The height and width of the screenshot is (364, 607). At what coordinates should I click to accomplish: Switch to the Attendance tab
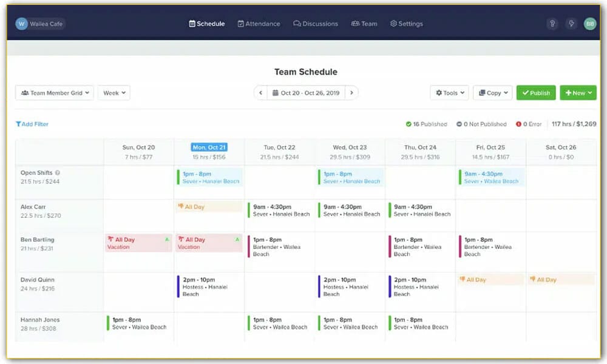[259, 24]
